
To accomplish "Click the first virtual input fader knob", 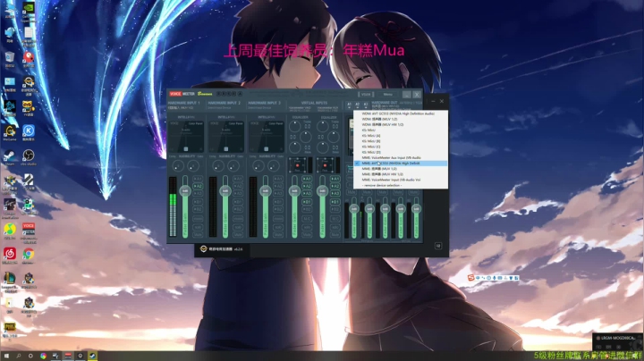I will coord(294,190).
